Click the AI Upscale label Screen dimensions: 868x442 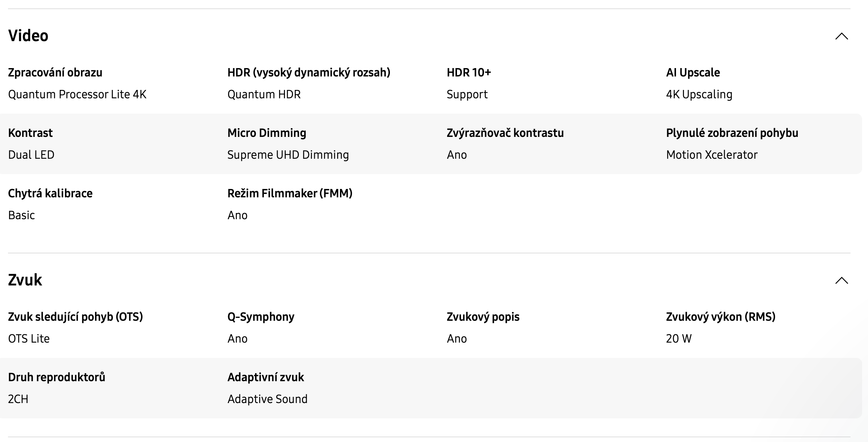[x=693, y=72]
